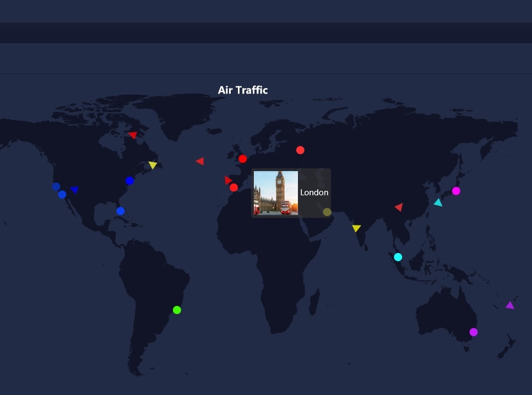This screenshot has height=395, width=532.
Task: Click the Big Ben photo in the tooltip
Action: pyautogui.click(x=275, y=193)
